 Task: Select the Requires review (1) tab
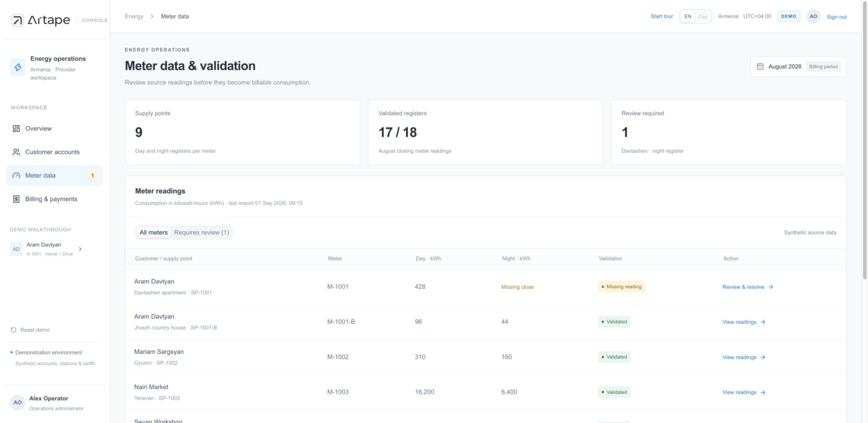coord(201,232)
